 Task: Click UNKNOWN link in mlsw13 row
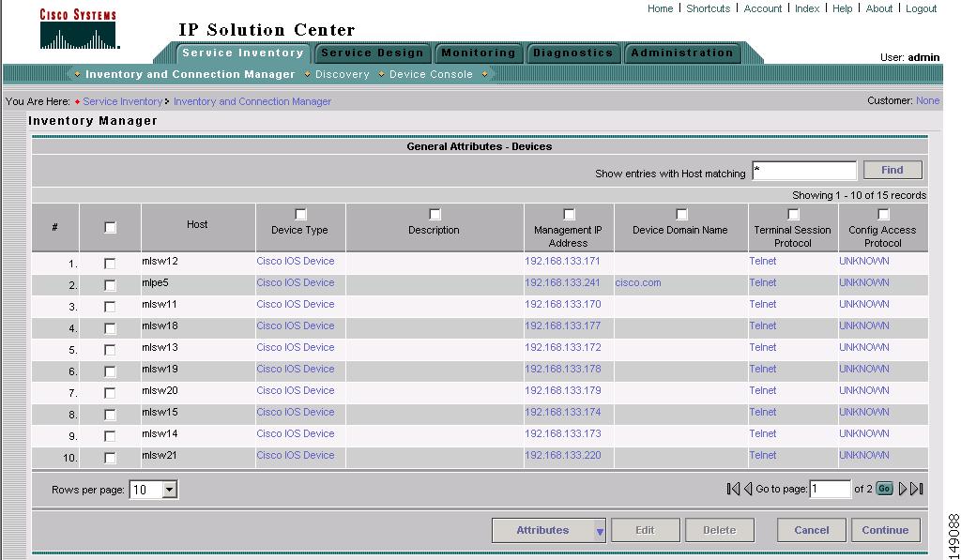tap(864, 347)
